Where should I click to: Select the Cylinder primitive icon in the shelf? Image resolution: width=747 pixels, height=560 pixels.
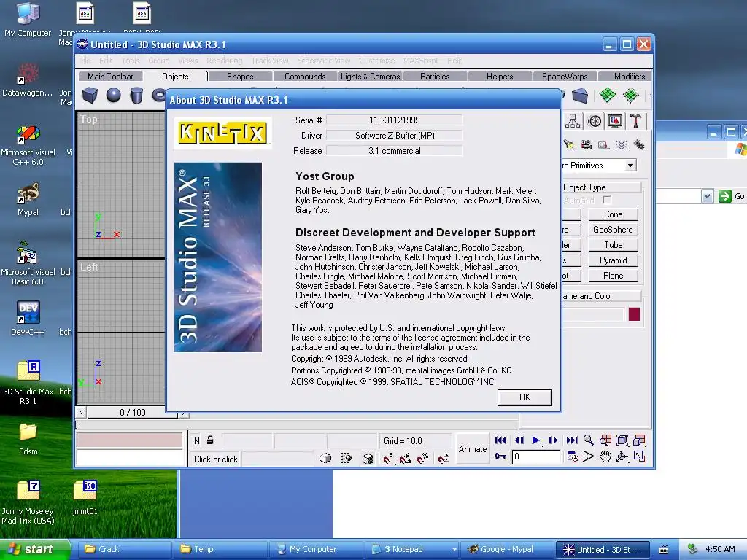[x=136, y=96]
